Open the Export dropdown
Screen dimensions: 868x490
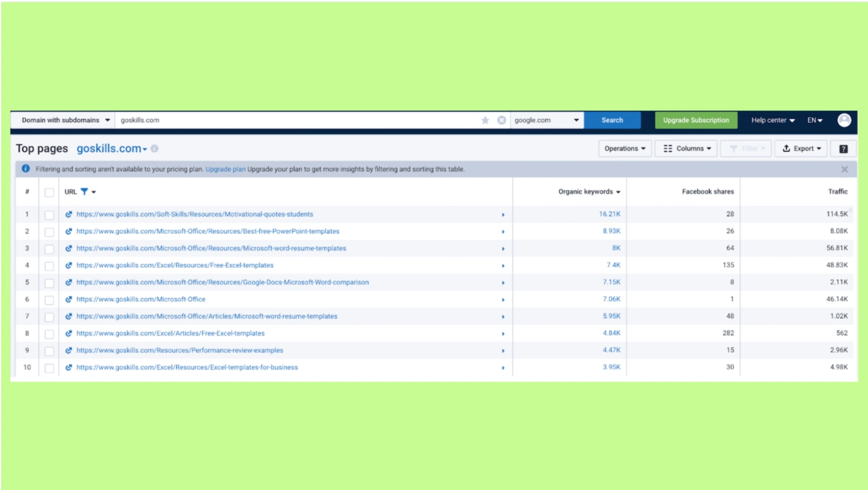[x=801, y=149]
